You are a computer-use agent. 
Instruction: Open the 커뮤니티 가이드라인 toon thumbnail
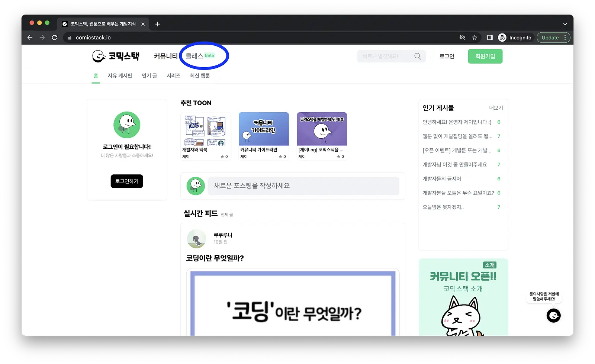[264, 129]
